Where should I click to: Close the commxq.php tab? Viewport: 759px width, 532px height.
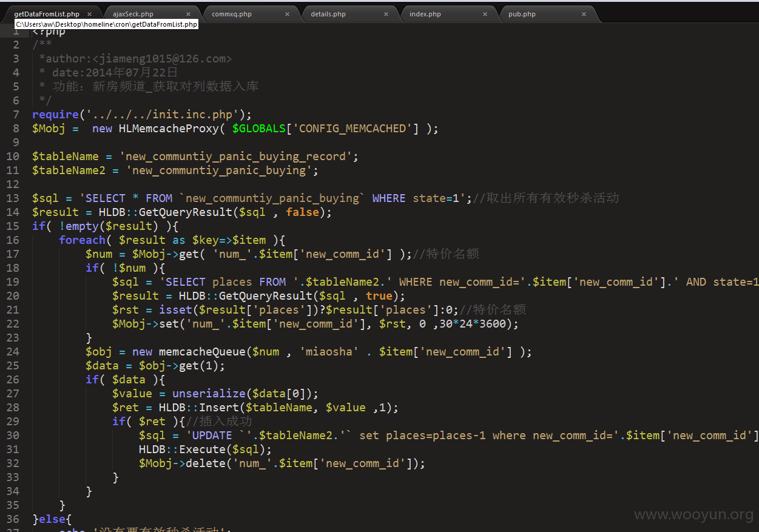point(288,14)
